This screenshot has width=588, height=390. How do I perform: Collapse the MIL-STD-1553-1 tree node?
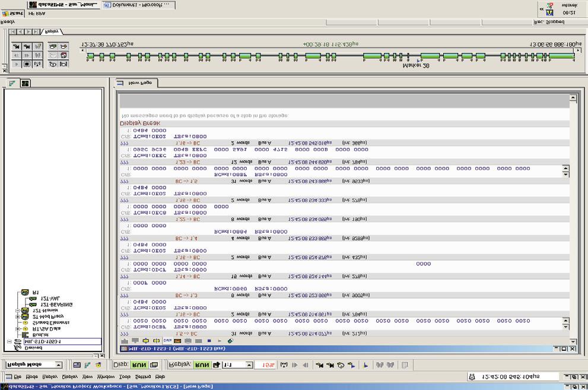tap(9, 342)
